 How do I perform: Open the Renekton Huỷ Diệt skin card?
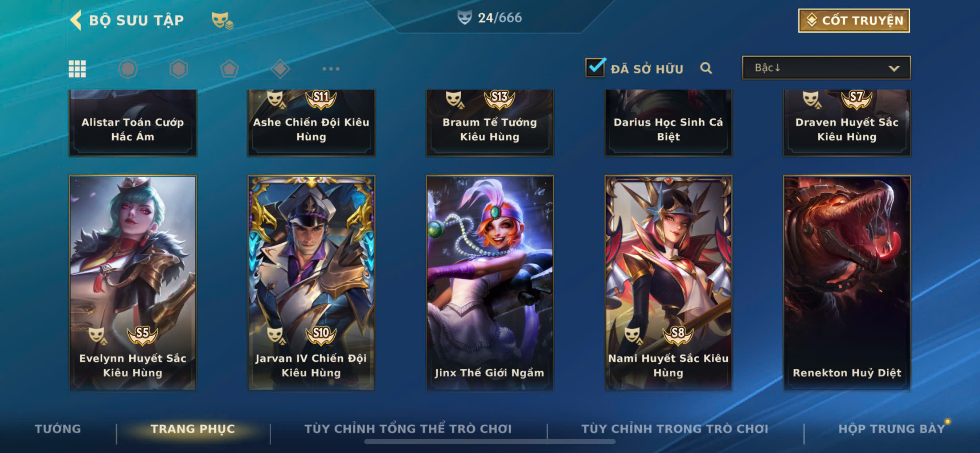coord(847,282)
